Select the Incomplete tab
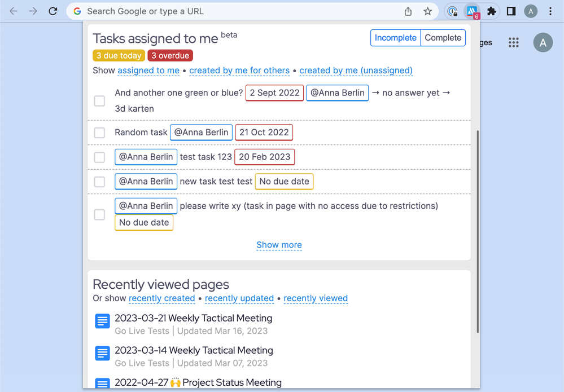The image size is (564, 392). tap(395, 38)
